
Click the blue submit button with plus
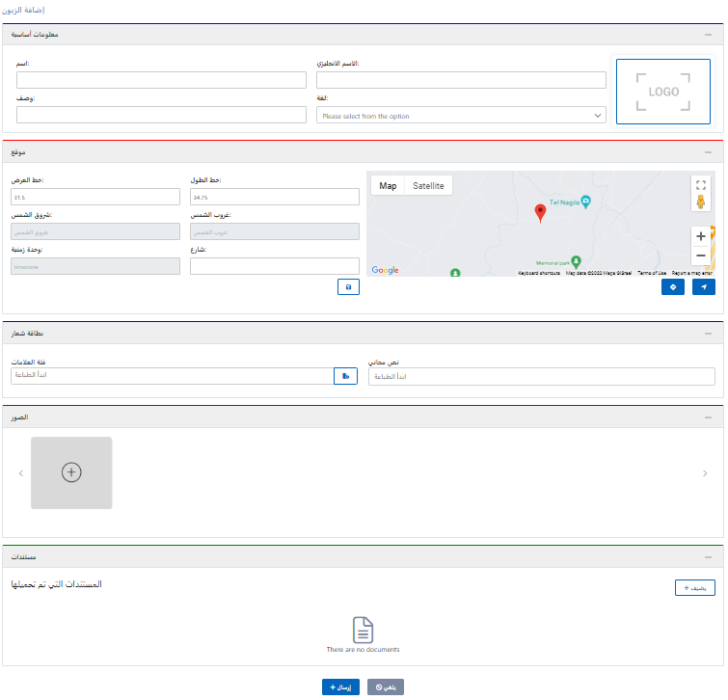[x=340, y=687]
